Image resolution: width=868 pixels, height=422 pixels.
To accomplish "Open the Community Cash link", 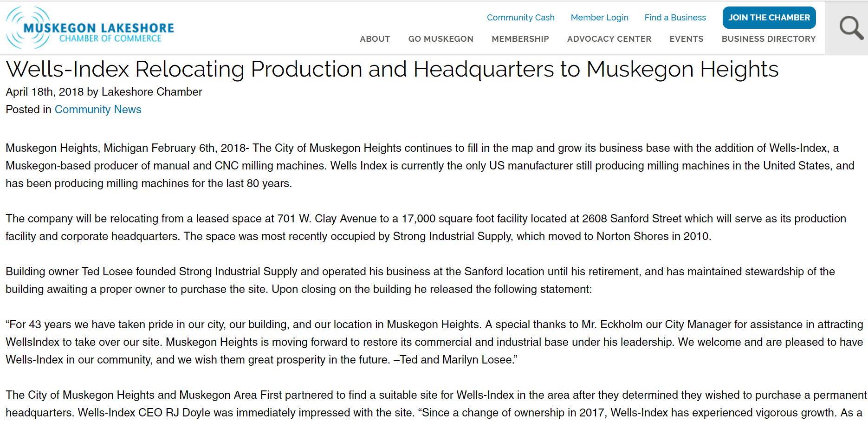I will [520, 18].
